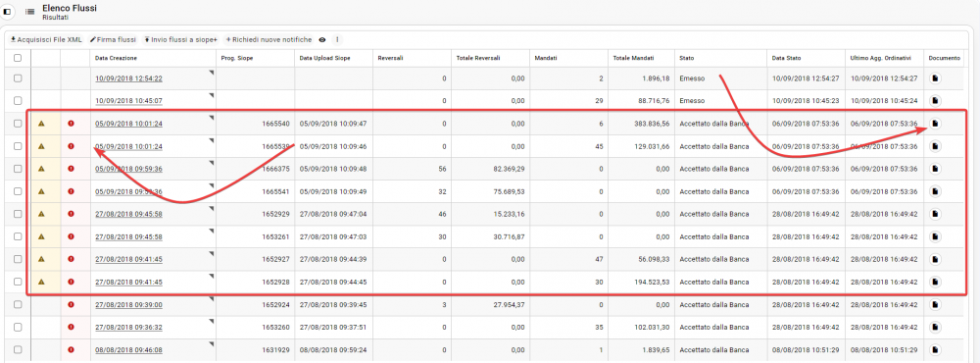
Task: Open document icon for Prog. Siope 1652929
Action: click(935, 214)
